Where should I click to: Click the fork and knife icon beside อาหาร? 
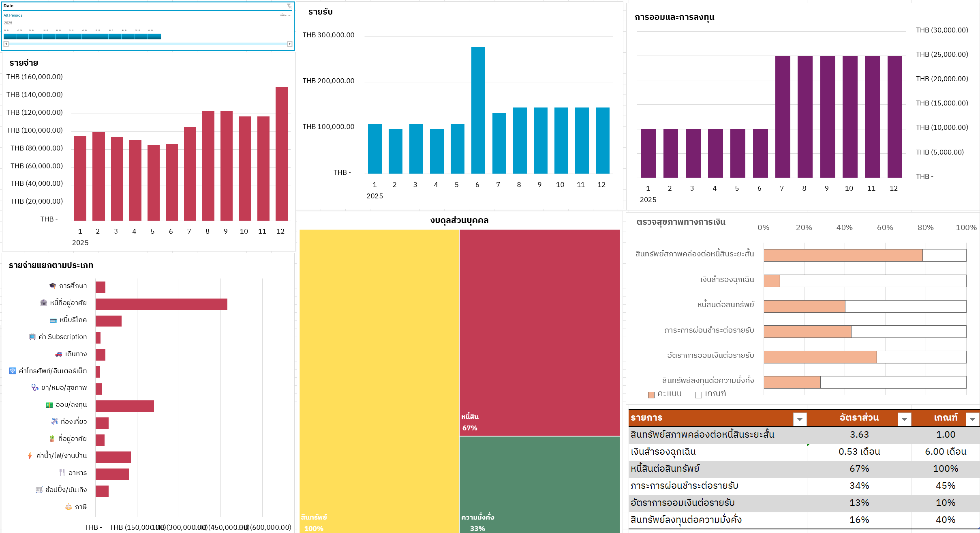pos(62,473)
